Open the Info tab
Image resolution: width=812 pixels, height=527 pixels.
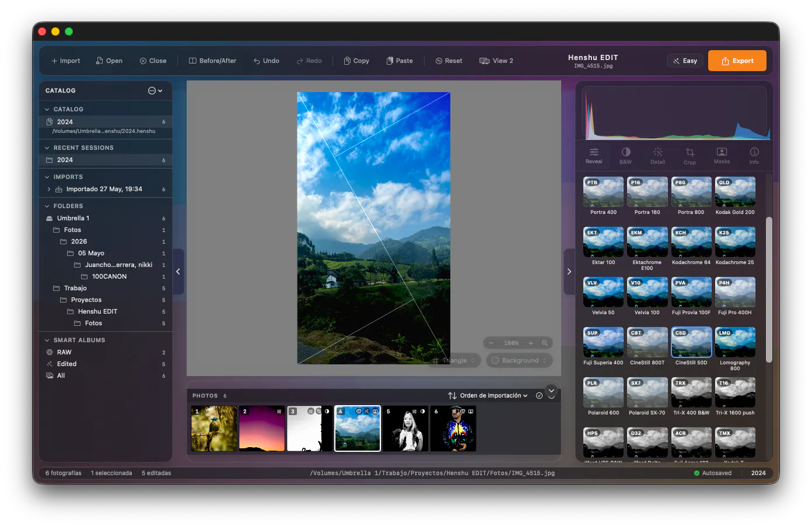[754, 156]
